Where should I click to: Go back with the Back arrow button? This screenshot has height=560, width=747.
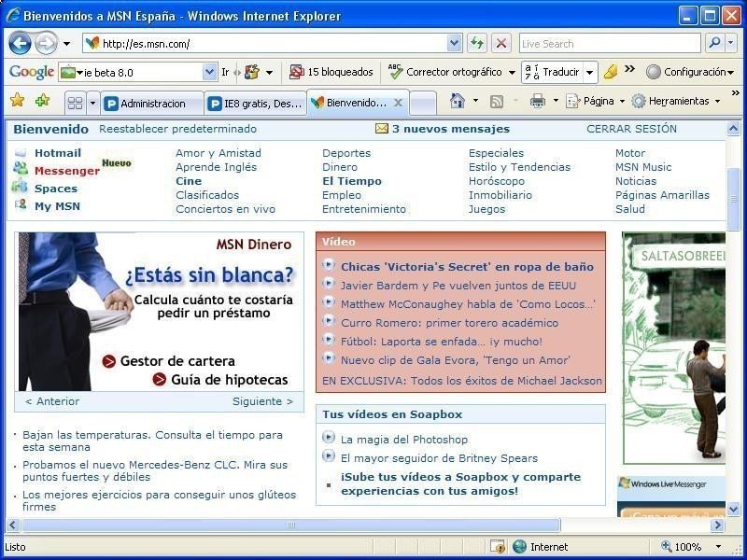pyautogui.click(x=20, y=44)
